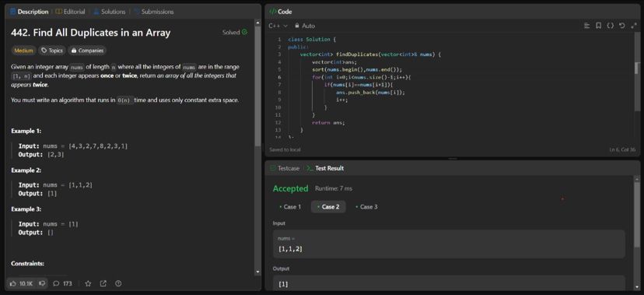Viewport: 644px width, 295px height.
Task: Click the description panel scrollbar
Action: pos(257,86)
